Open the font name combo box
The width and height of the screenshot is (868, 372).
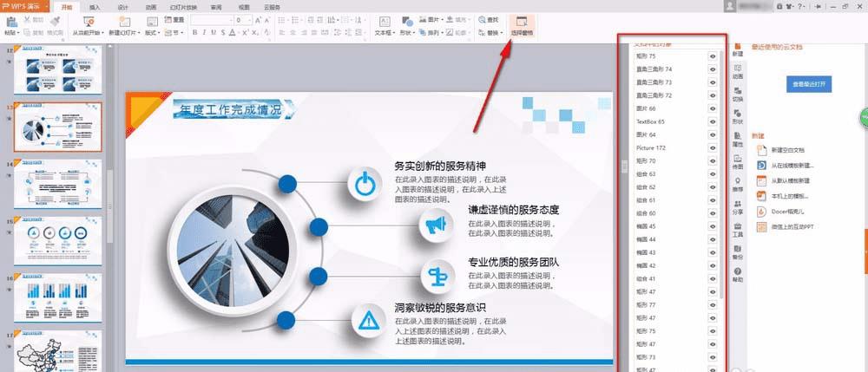coord(212,20)
